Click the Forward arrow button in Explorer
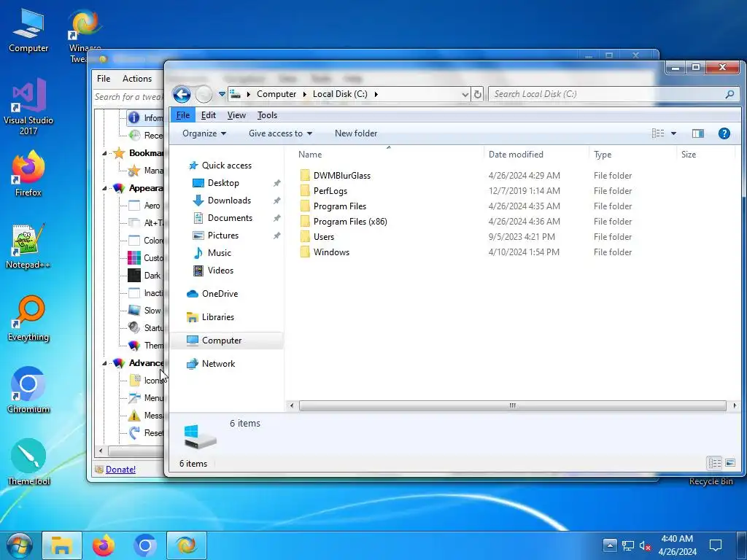This screenshot has height=560, width=747. click(204, 94)
